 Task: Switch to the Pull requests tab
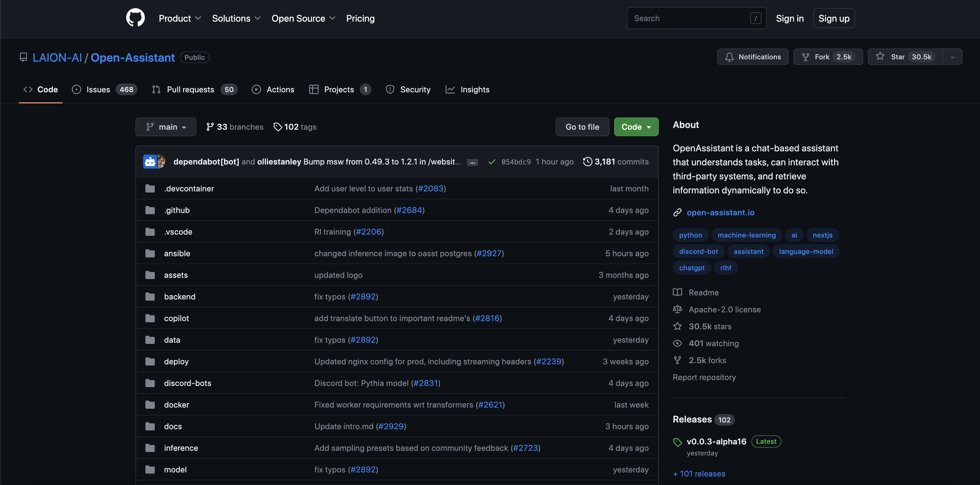[195, 89]
